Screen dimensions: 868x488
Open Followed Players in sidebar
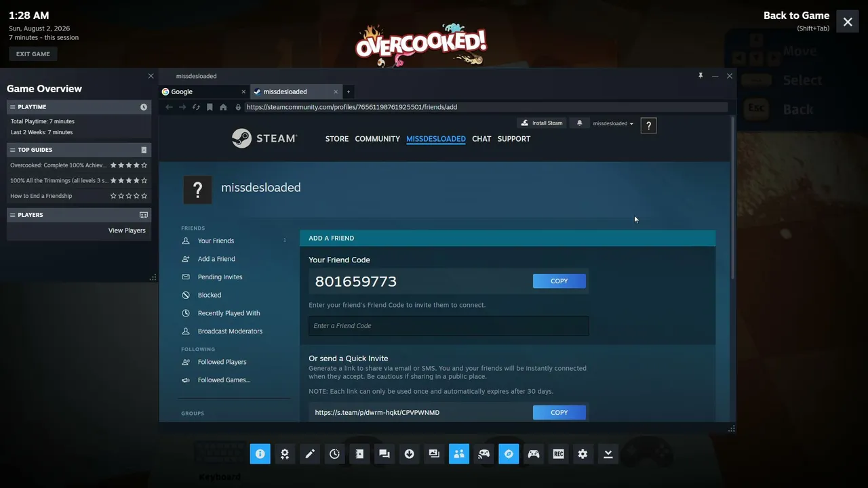pyautogui.click(x=222, y=362)
